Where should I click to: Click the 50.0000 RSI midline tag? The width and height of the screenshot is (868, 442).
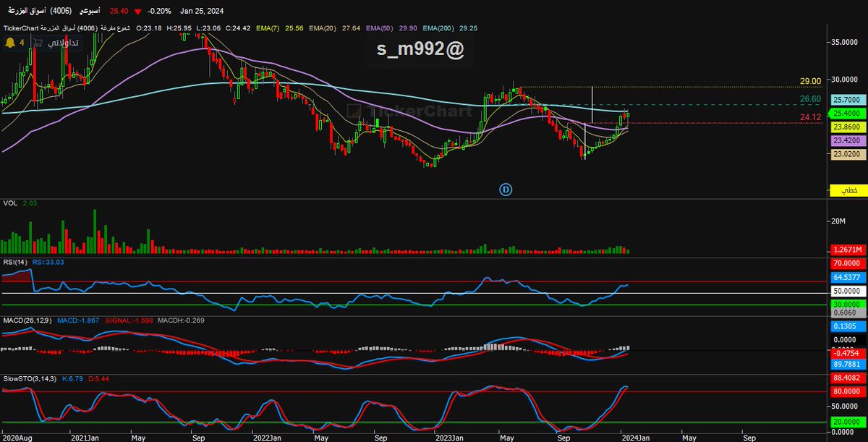848,289
